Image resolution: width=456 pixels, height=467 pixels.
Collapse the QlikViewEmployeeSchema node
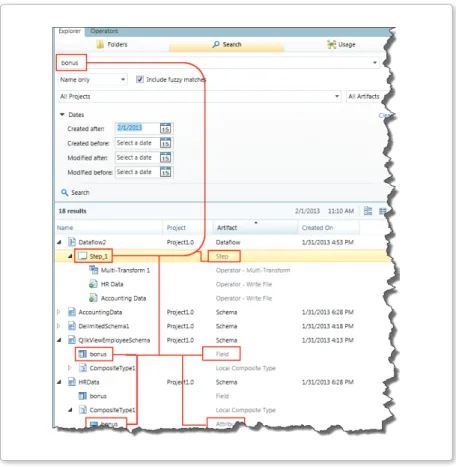point(59,340)
